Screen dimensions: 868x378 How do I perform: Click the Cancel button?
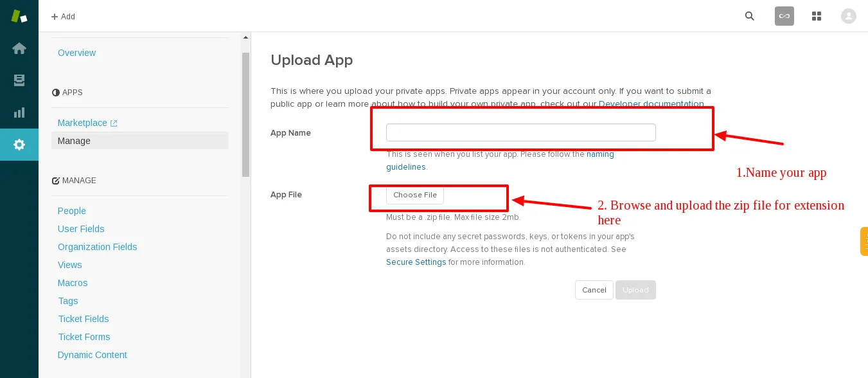(x=594, y=290)
